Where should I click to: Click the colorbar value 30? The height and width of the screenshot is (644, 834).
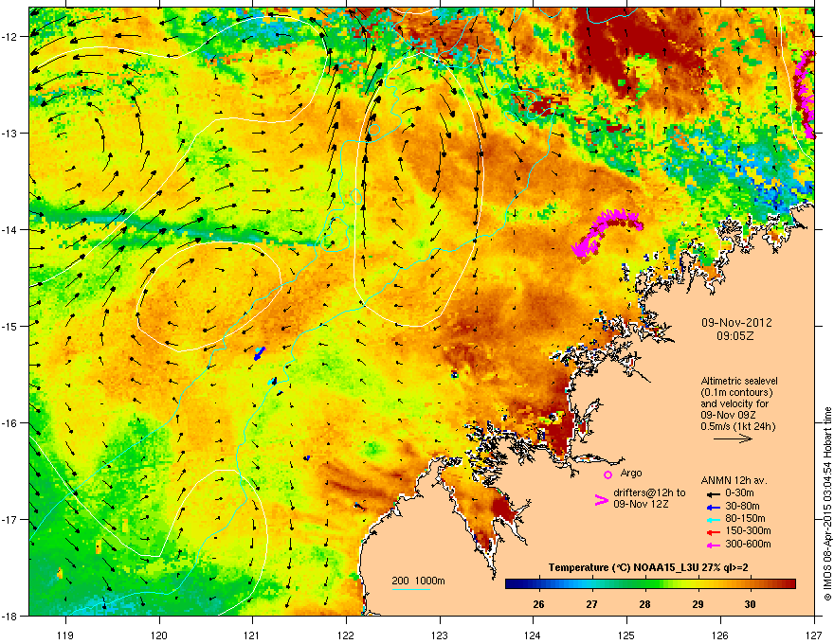coord(750,604)
